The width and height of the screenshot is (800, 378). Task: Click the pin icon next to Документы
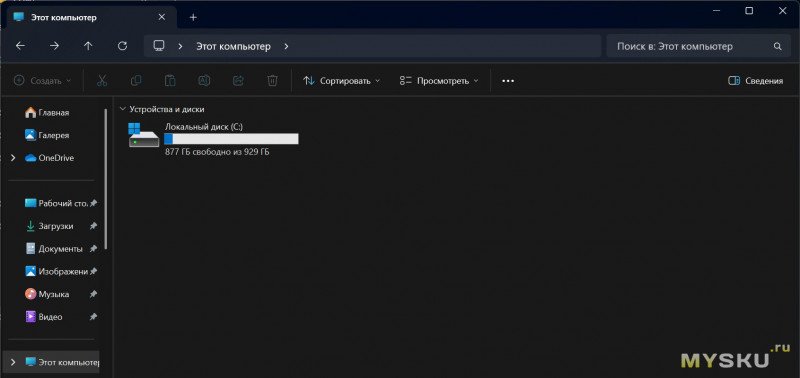pos(93,249)
